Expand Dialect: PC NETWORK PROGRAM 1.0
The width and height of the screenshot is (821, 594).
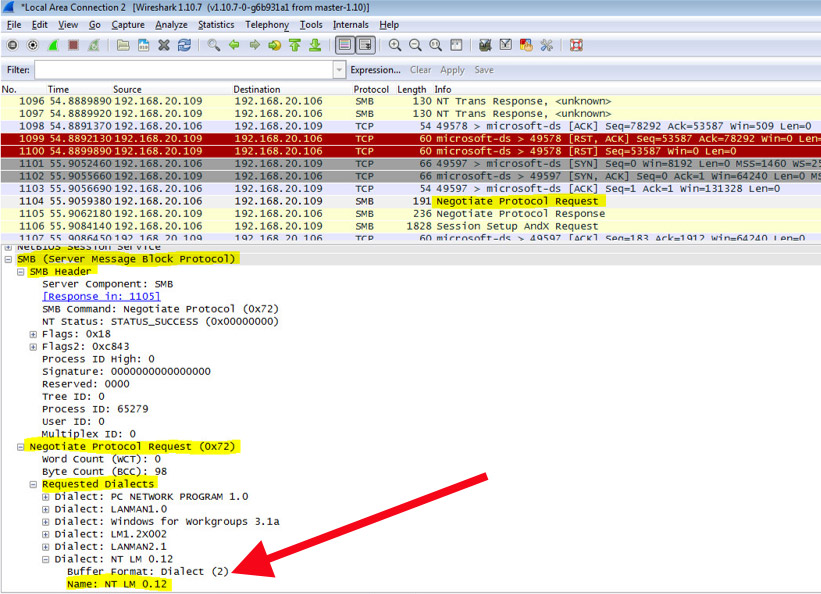tap(46, 497)
